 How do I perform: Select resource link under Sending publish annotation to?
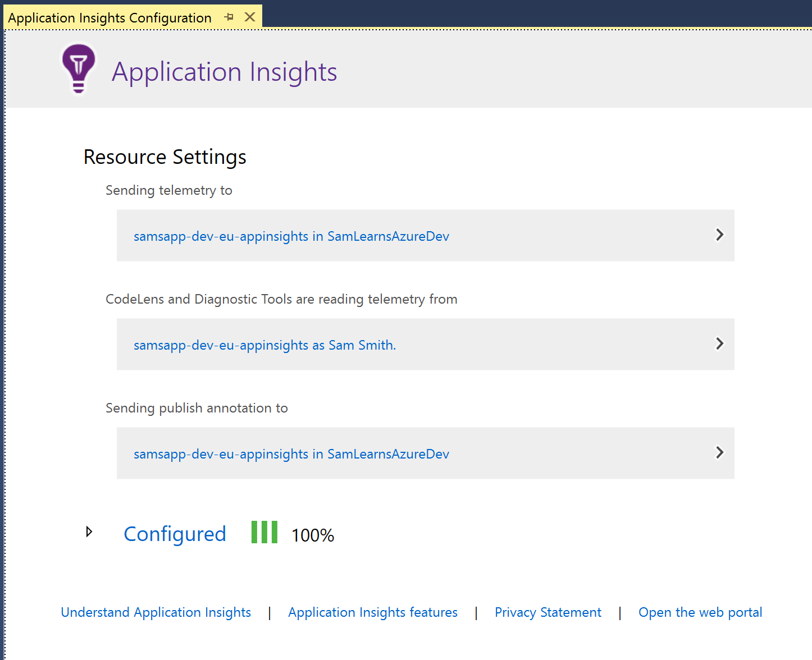(291, 454)
